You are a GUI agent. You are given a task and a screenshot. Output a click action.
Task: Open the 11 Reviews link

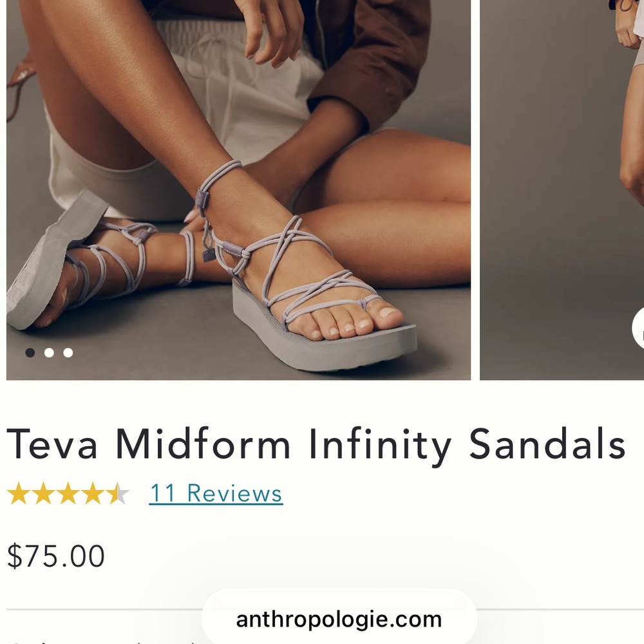tap(215, 493)
